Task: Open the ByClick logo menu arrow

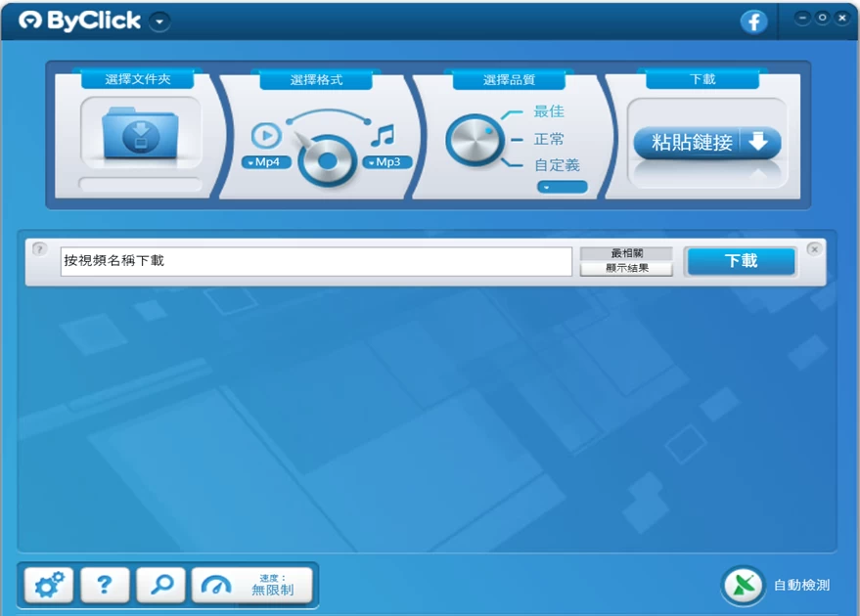Action: click(160, 22)
